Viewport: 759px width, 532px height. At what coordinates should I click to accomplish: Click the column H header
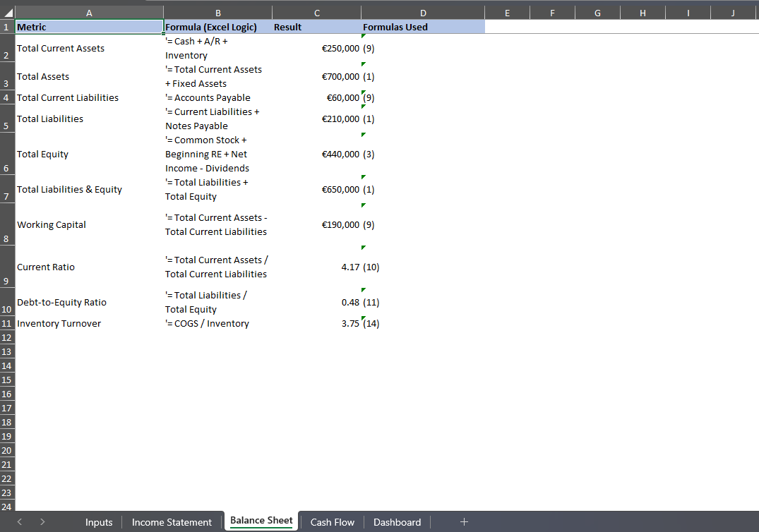tap(643, 13)
